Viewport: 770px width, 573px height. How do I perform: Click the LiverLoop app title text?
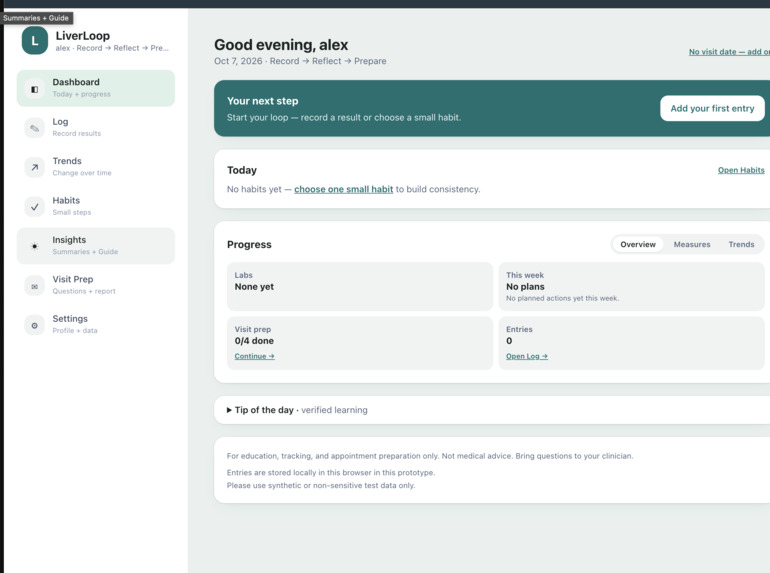coord(82,36)
